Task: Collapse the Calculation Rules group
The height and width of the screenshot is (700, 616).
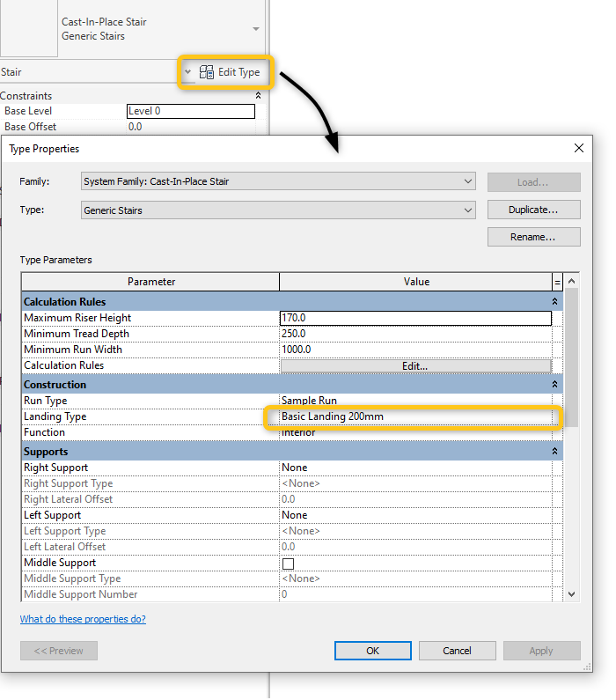Action: coord(555,302)
